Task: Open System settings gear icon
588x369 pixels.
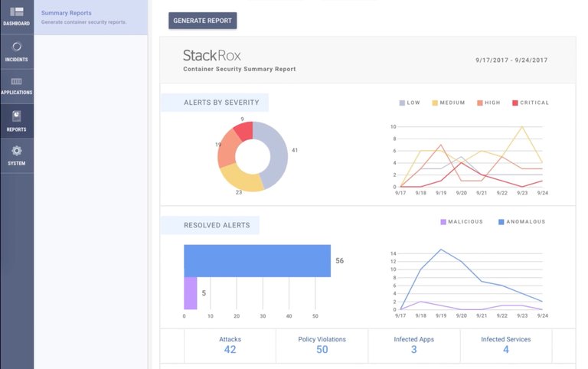Action: (x=17, y=151)
